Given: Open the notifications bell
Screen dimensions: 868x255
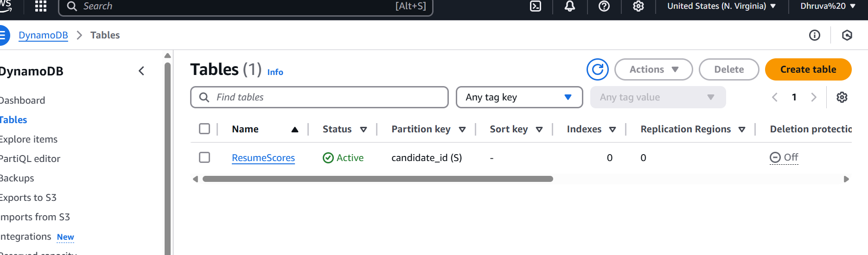Looking at the screenshot, I should tap(570, 6).
